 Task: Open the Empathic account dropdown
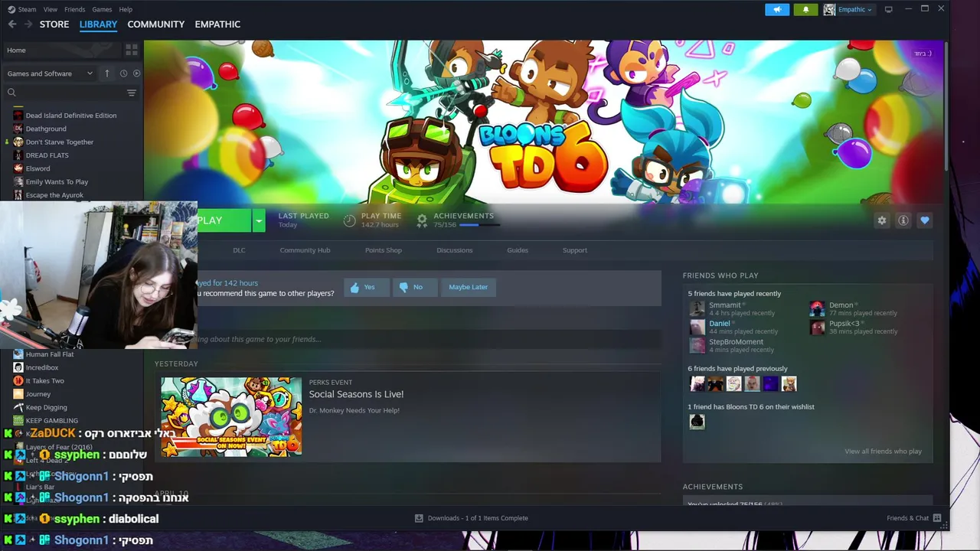848,9
